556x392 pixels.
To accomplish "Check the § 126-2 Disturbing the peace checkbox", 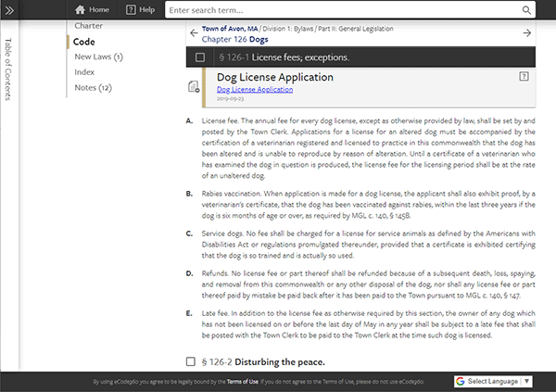I will [191, 360].
